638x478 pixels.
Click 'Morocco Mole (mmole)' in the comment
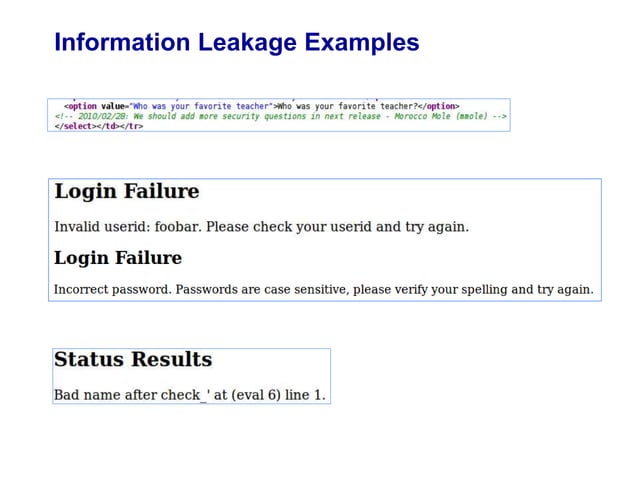(441, 116)
